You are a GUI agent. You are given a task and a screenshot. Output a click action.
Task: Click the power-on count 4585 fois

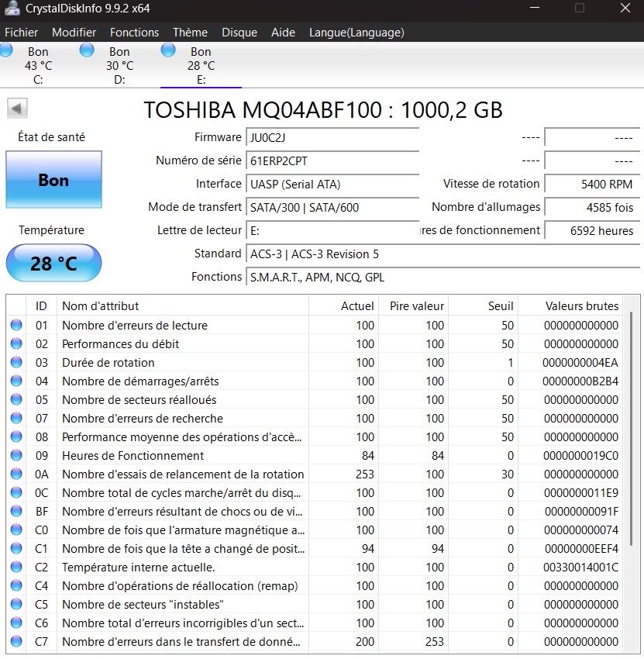pyautogui.click(x=592, y=207)
